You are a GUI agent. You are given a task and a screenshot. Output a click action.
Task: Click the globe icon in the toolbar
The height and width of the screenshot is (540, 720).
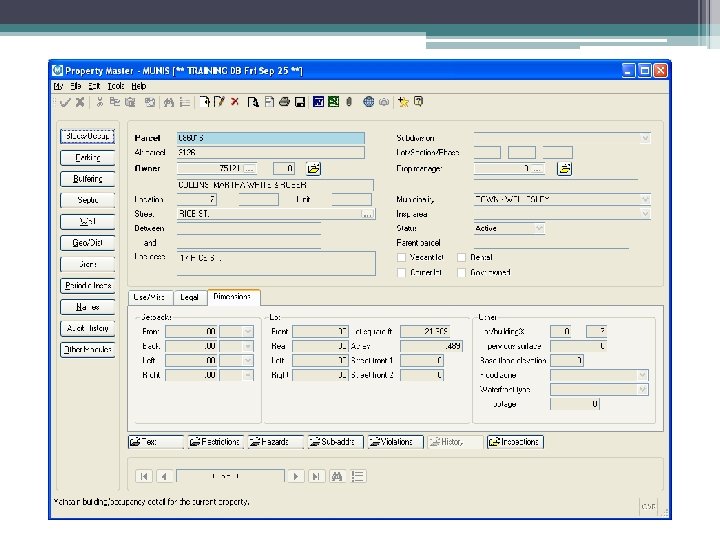(368, 102)
